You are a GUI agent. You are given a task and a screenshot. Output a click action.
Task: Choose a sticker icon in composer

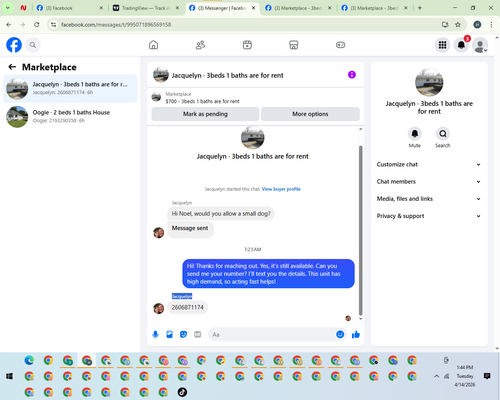click(x=183, y=334)
